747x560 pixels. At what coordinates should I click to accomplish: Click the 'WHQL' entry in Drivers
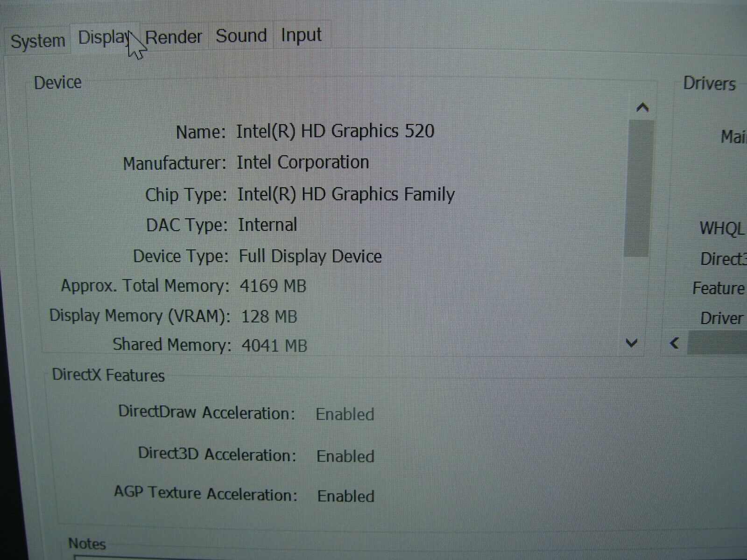click(722, 228)
